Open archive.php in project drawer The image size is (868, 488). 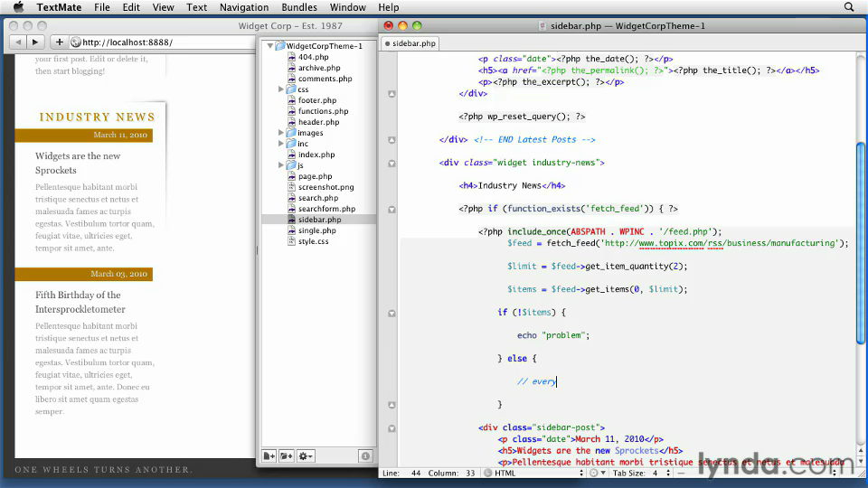click(x=319, y=68)
